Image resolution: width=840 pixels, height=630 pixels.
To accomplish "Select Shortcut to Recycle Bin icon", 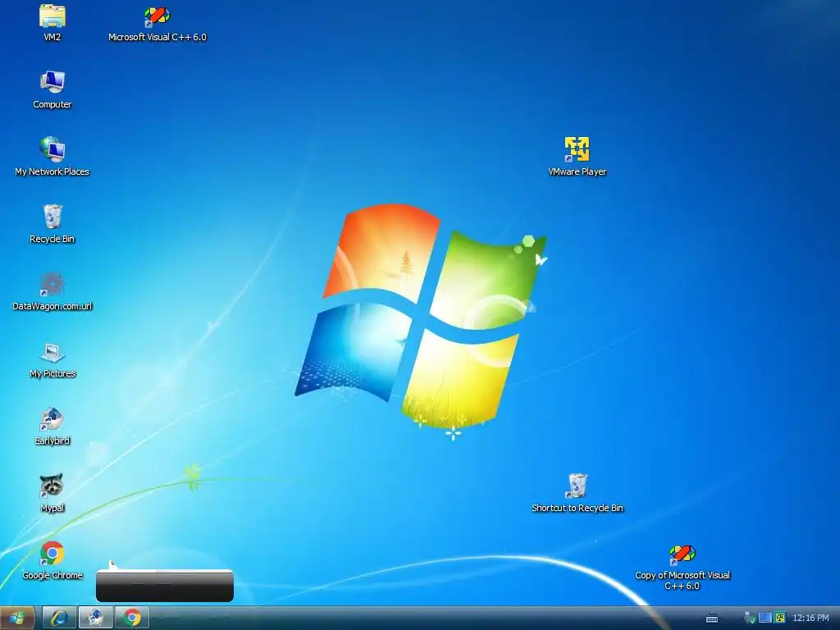I will 577,493.
